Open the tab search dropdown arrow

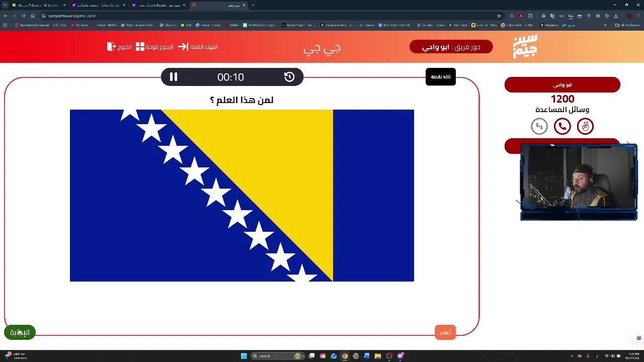(x=5, y=5)
